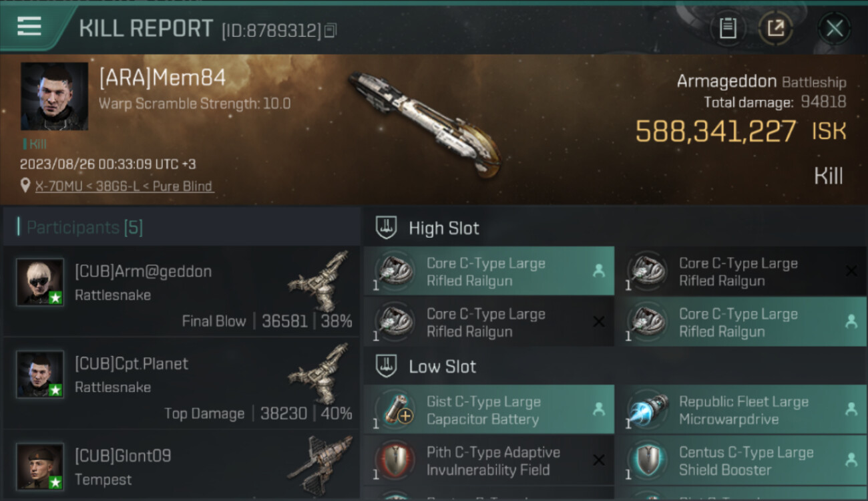
Task: Close the kill report window
Action: tap(835, 28)
